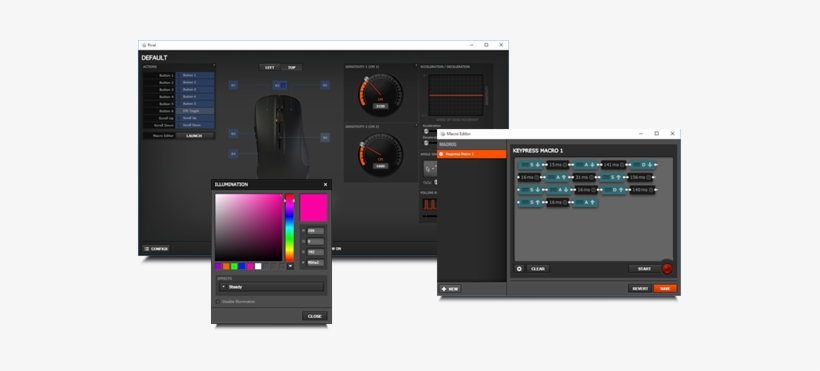Open the Button 1 action dropdown
The image size is (820, 371).
tap(195, 75)
